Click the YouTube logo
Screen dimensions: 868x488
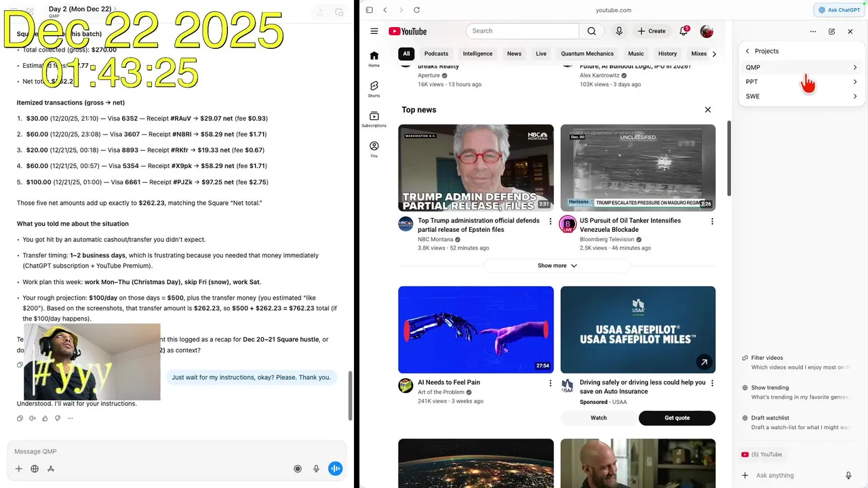point(408,31)
